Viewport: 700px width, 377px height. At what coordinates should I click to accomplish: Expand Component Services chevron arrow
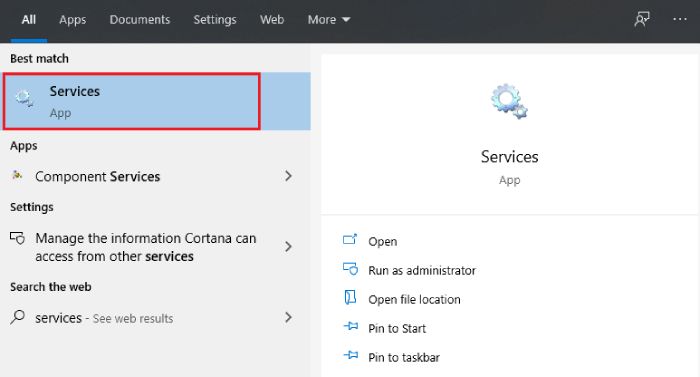[x=288, y=176]
